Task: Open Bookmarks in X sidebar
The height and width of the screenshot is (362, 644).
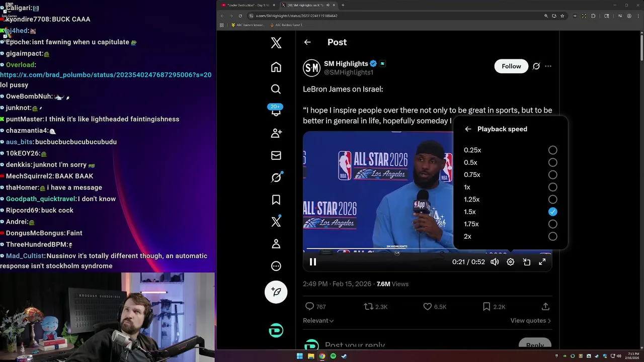Action: pos(276,200)
